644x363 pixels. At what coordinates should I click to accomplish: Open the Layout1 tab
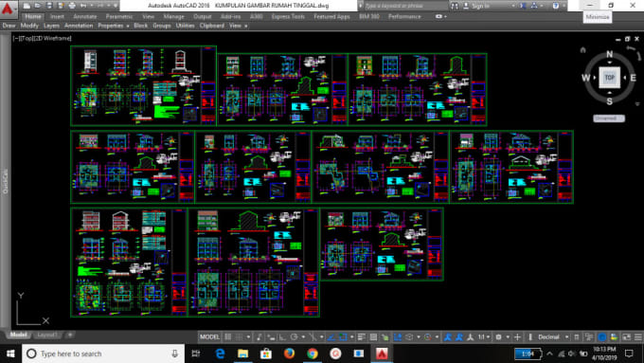pyautogui.click(x=47, y=335)
